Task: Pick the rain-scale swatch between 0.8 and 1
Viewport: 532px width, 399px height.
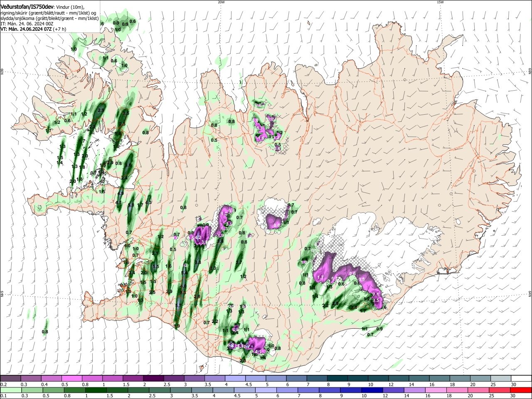Action: pos(74,390)
